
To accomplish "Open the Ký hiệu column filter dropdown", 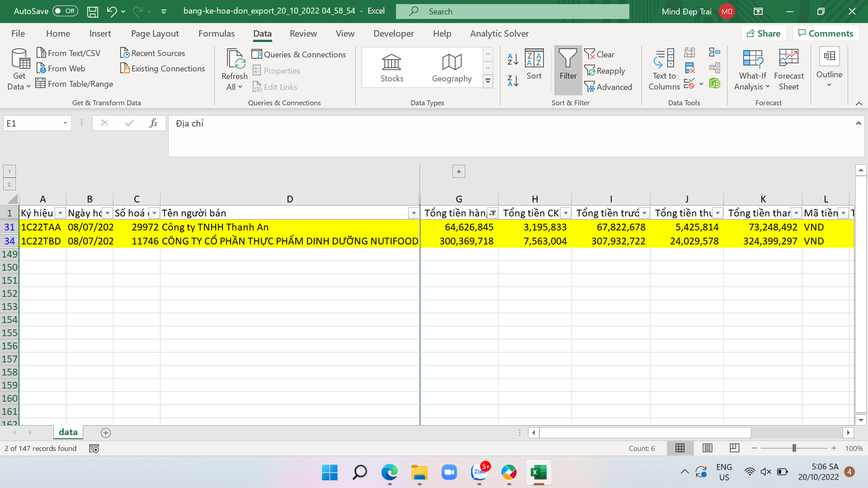I will [x=60, y=213].
